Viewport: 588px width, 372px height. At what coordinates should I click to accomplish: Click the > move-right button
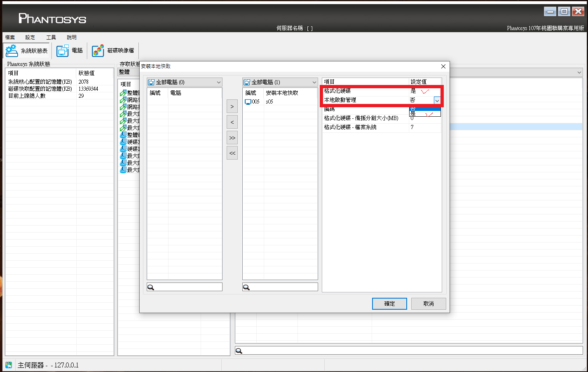232,106
